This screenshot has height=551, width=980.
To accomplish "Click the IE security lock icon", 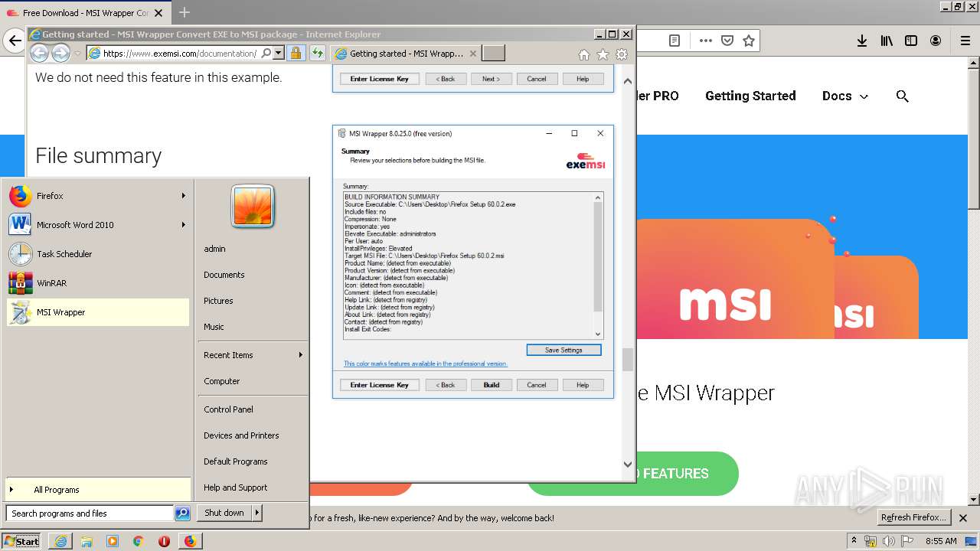I will (296, 54).
